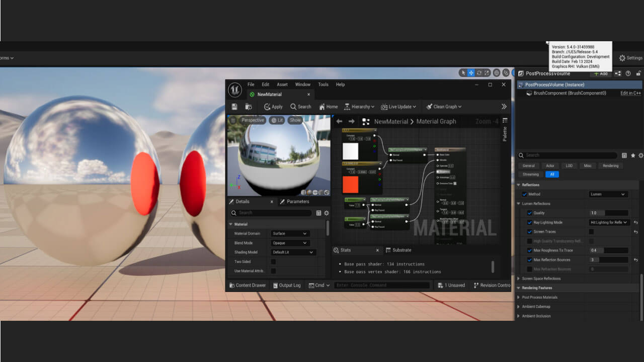This screenshot has width=644, height=362.
Task: Expand the toolbar overflow chevrons
Action: (504, 107)
